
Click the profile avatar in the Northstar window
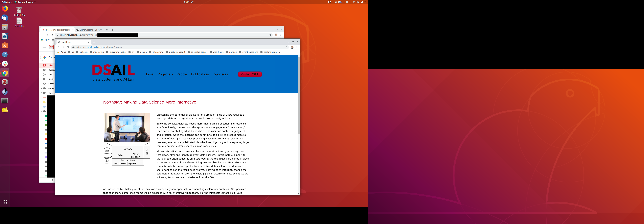292,47
